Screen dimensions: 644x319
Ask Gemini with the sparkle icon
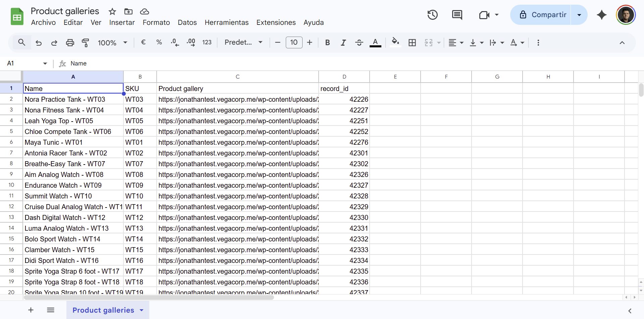[601, 15]
